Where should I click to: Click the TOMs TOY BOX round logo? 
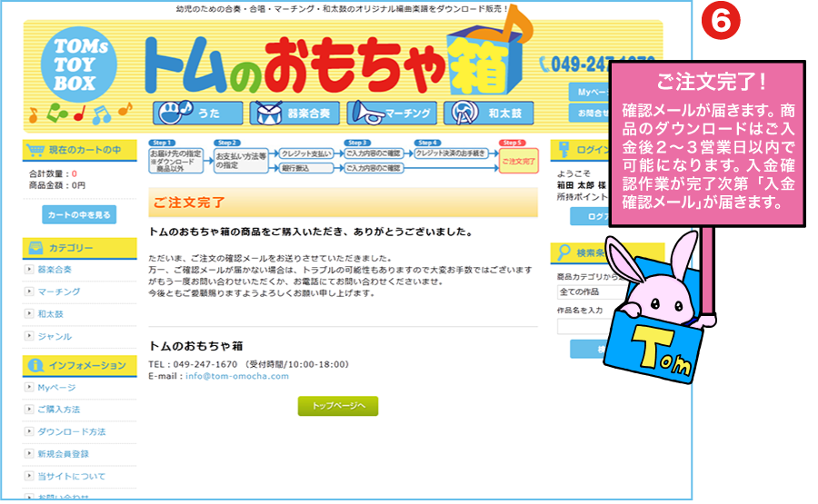click(79, 64)
